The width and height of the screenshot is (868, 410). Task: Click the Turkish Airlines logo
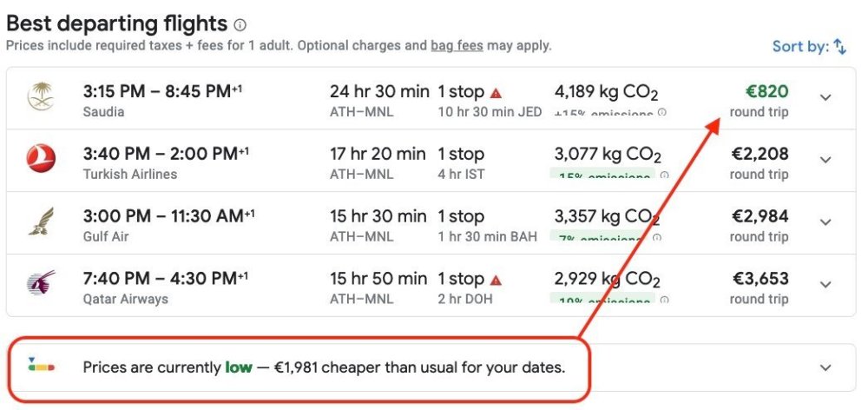coord(41,159)
